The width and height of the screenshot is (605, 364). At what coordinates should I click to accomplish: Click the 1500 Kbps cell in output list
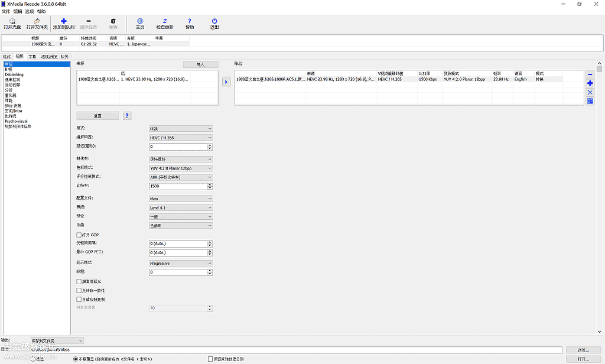pyautogui.click(x=428, y=79)
